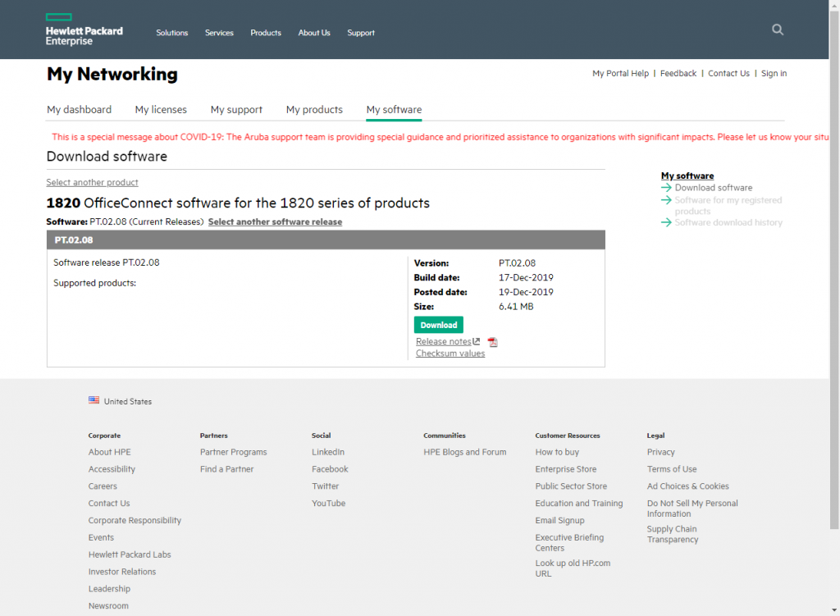Image resolution: width=840 pixels, height=616 pixels.
Task: Open the Support menu in header
Action: click(361, 33)
